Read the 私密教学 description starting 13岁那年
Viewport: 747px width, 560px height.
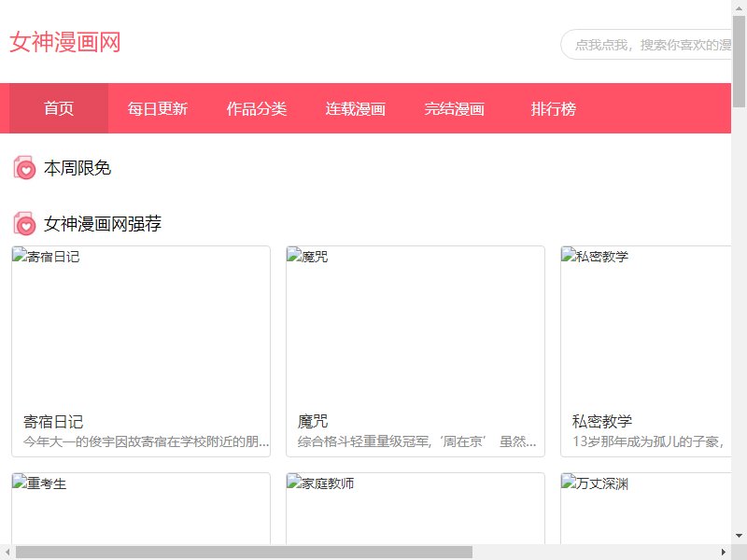click(649, 441)
